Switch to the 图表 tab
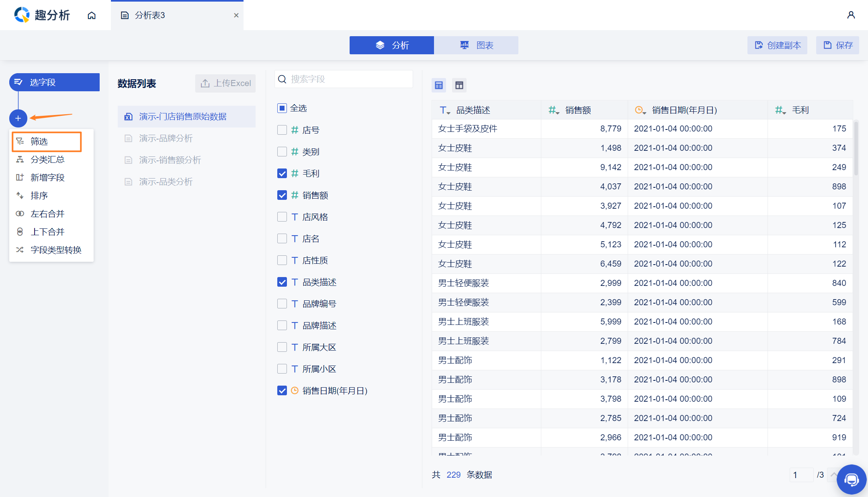 point(476,45)
